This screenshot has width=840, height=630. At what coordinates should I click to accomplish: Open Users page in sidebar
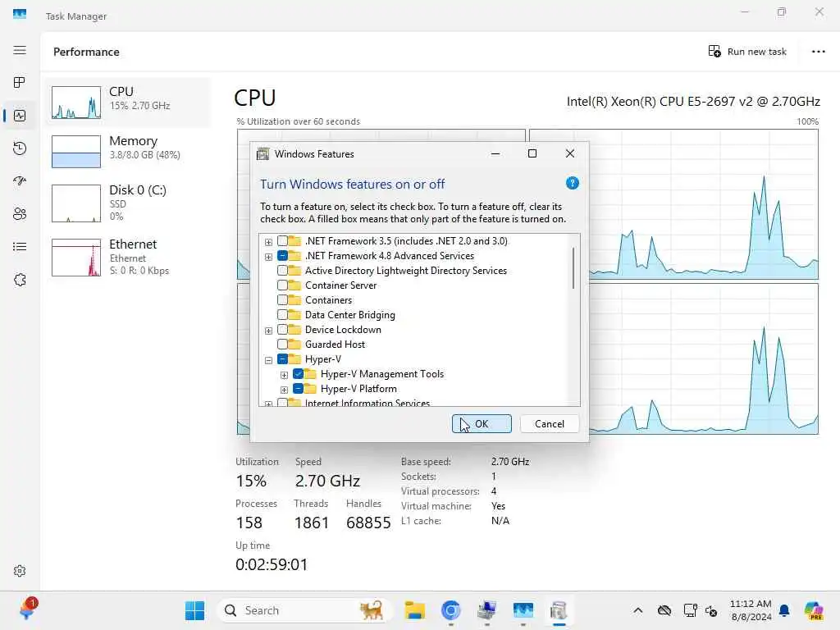tap(20, 214)
